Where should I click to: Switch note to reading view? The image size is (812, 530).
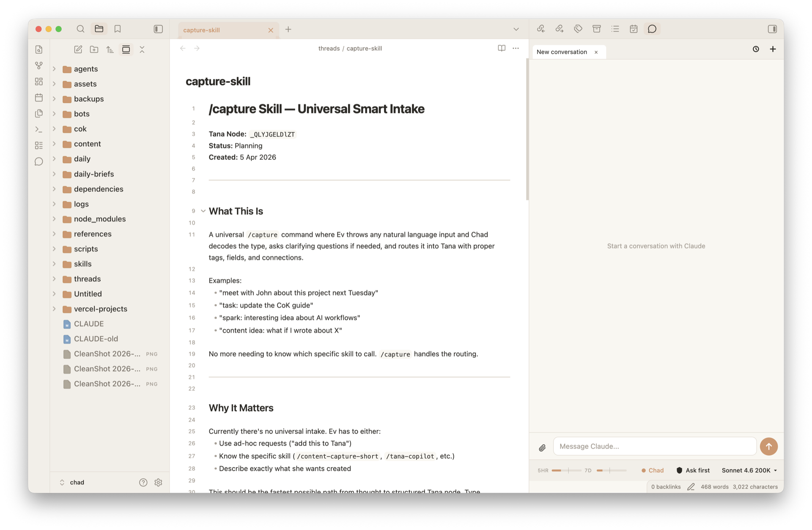(x=502, y=48)
